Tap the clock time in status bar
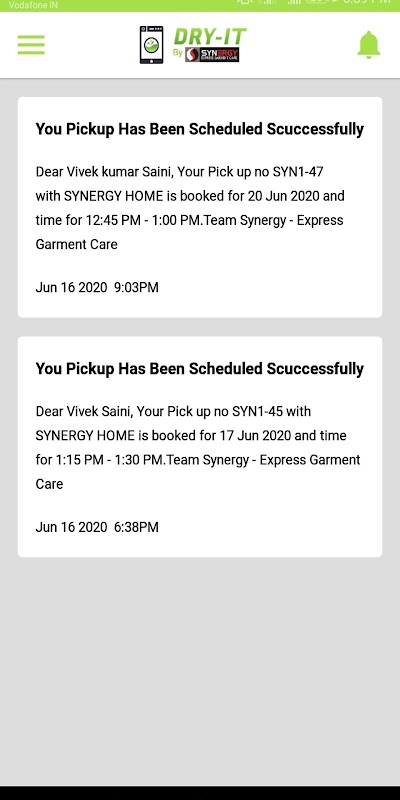This screenshot has width=400, height=800. tap(366, 2)
